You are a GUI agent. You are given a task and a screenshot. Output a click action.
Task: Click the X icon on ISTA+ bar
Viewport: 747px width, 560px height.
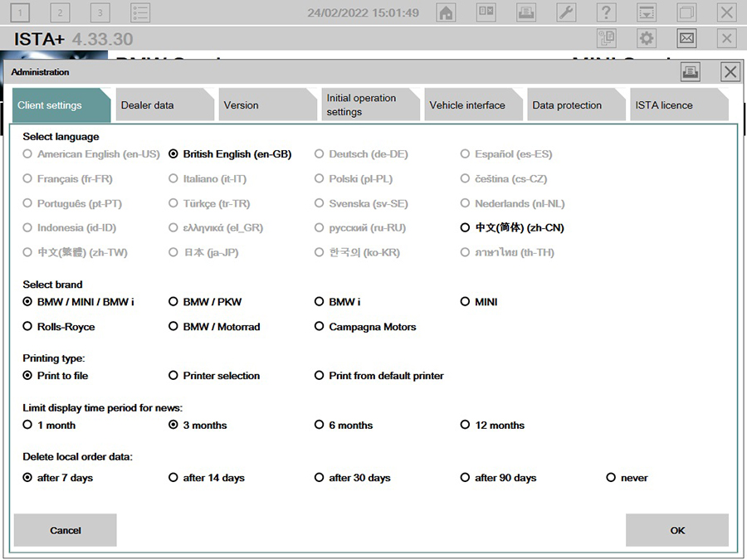[x=727, y=38]
